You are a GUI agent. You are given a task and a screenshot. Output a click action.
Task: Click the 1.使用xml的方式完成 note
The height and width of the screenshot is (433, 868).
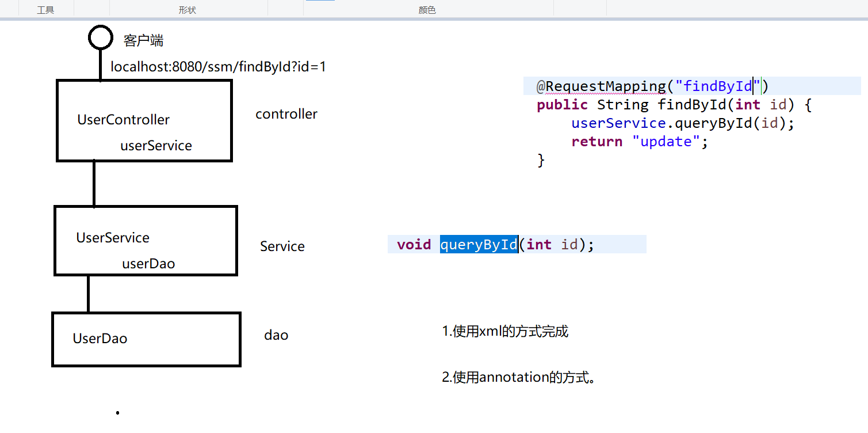tap(505, 332)
